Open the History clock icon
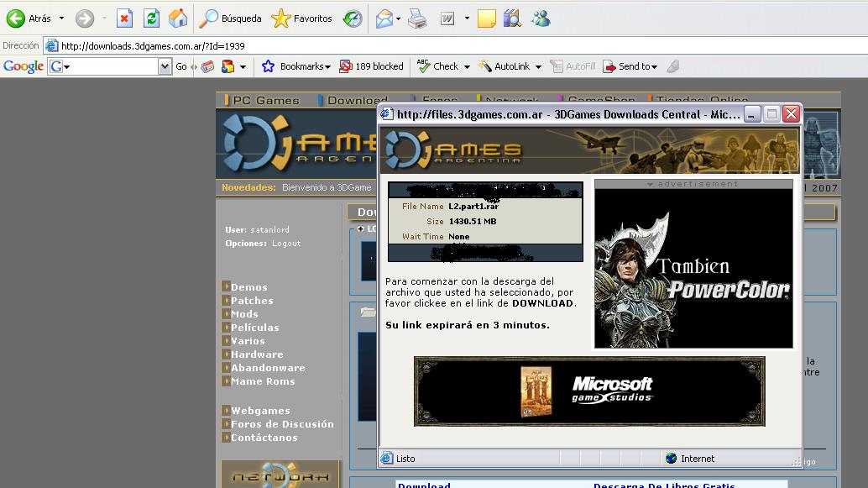 (x=352, y=18)
